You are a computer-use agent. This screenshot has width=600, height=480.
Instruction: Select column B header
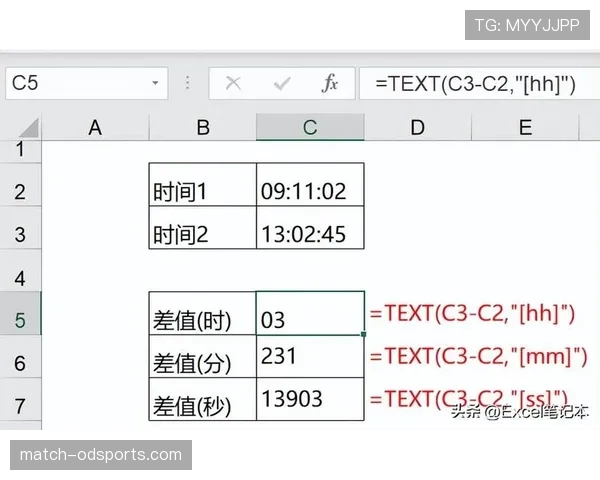pyautogui.click(x=203, y=127)
